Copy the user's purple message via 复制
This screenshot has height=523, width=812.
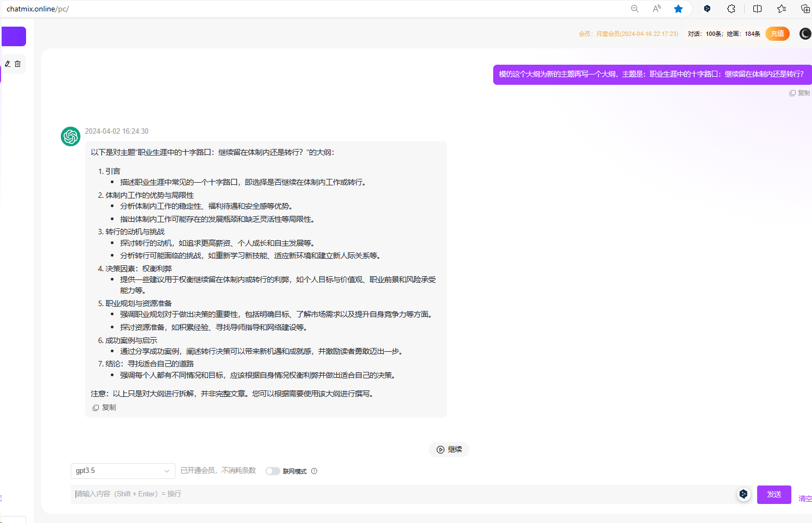click(800, 93)
